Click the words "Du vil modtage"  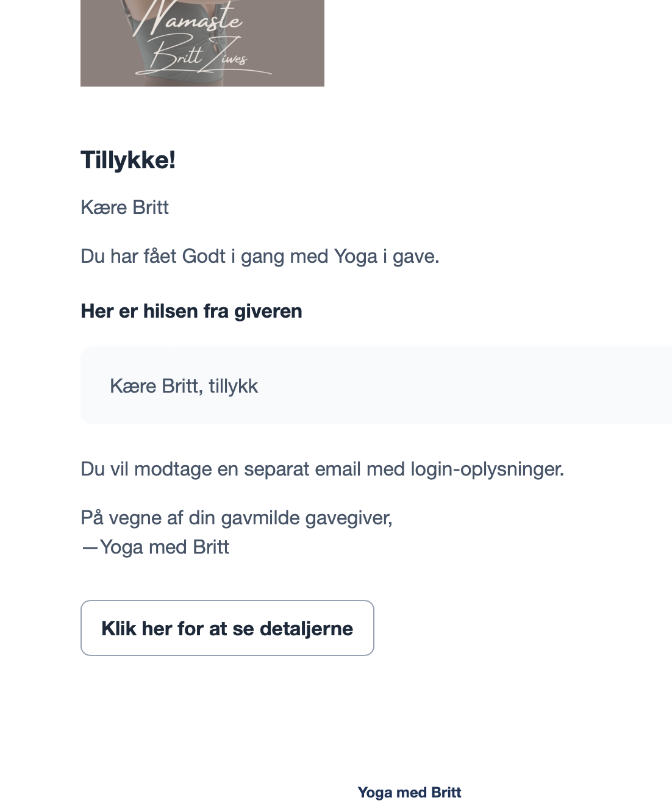pyautogui.click(x=145, y=469)
